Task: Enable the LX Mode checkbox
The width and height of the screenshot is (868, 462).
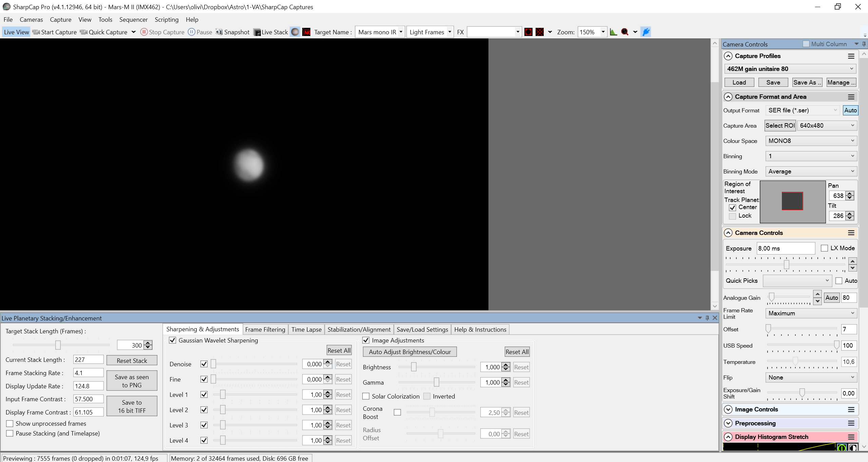Action: click(824, 248)
